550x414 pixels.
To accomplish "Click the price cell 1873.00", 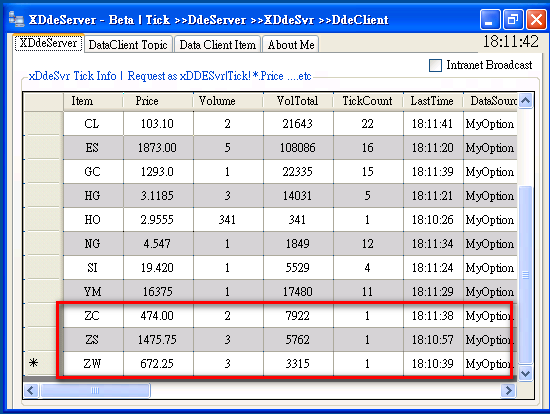I will point(158,148).
